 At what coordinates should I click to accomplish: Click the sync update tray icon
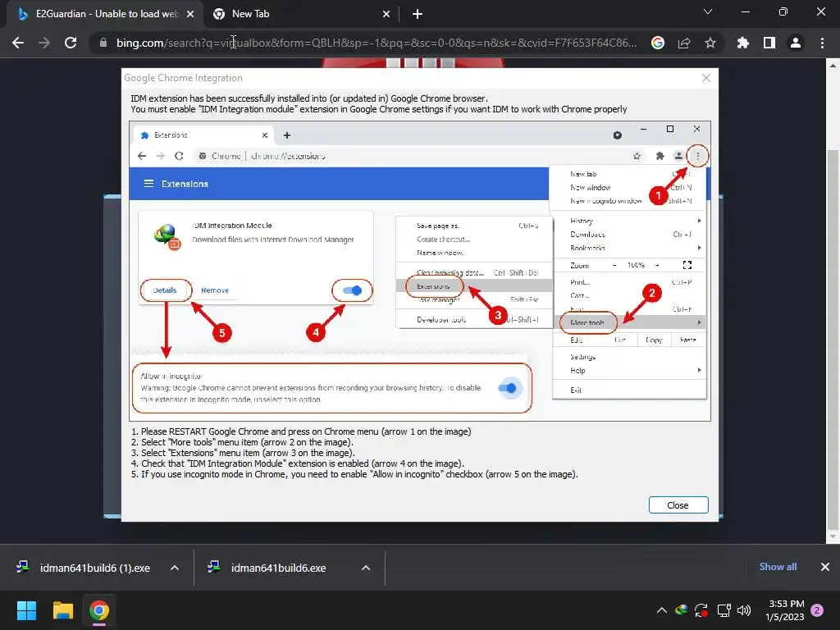701,610
